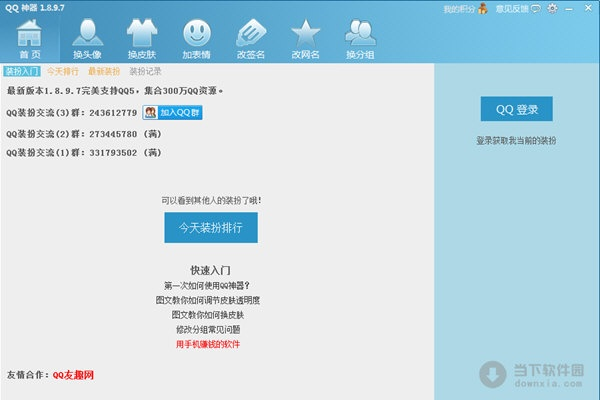Open 加表情 emoticon tool
The height and width of the screenshot is (400, 600).
(197, 39)
